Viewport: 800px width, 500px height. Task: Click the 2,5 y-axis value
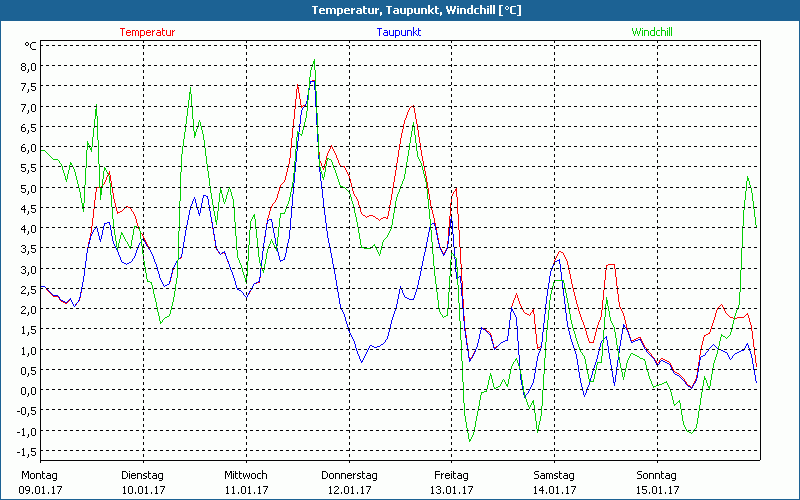(29, 289)
